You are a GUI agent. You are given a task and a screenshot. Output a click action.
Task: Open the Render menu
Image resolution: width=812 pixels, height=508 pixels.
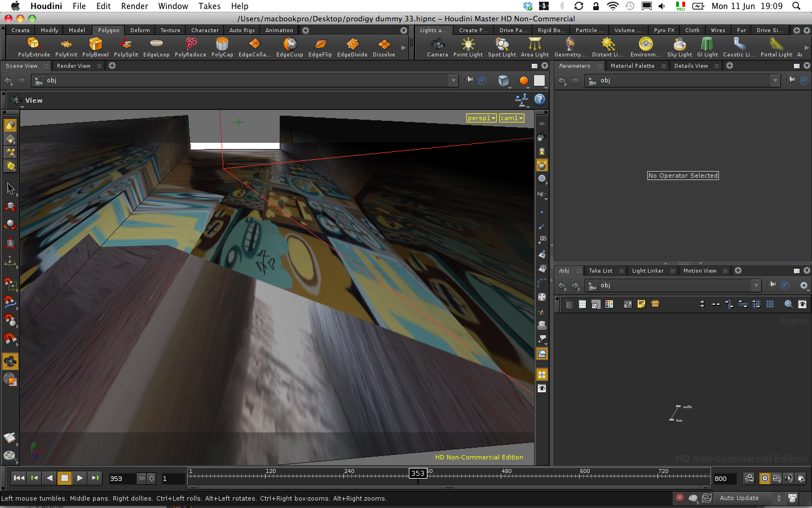pos(134,6)
